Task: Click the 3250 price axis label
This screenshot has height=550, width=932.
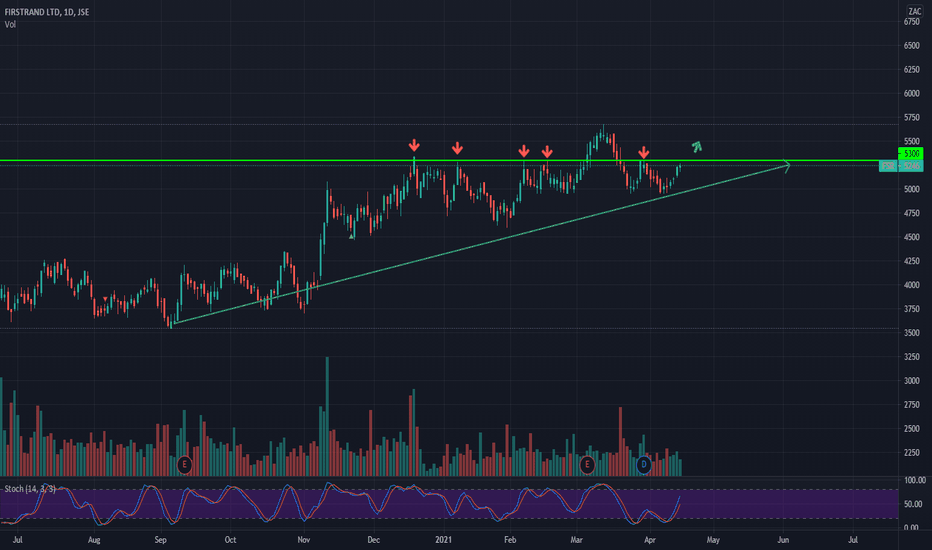Action: tap(911, 357)
